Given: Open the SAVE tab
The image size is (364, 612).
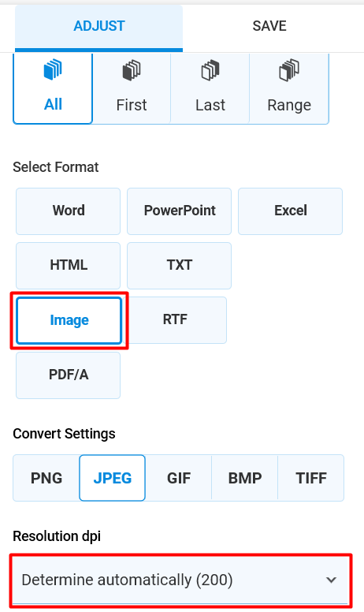Looking at the screenshot, I should [x=269, y=26].
